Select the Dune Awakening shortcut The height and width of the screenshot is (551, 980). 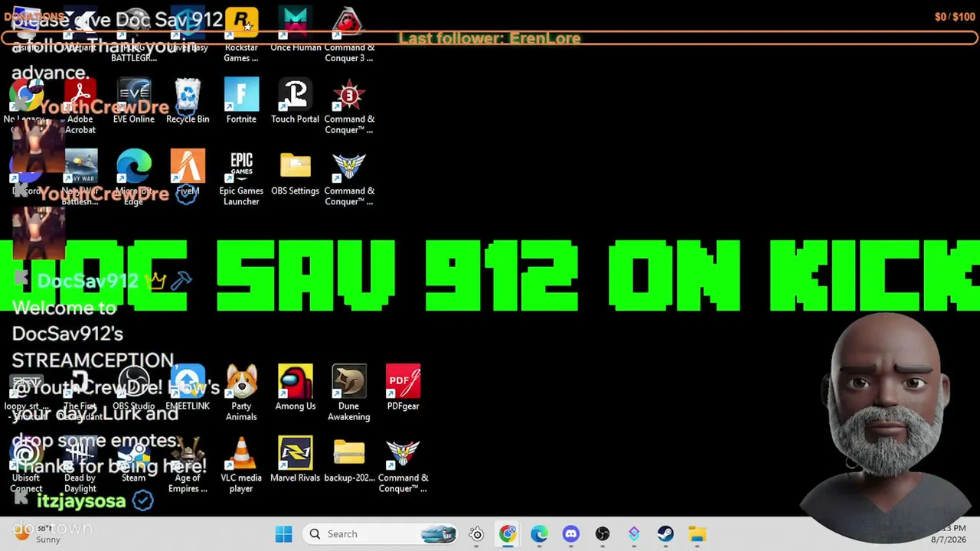click(x=349, y=393)
